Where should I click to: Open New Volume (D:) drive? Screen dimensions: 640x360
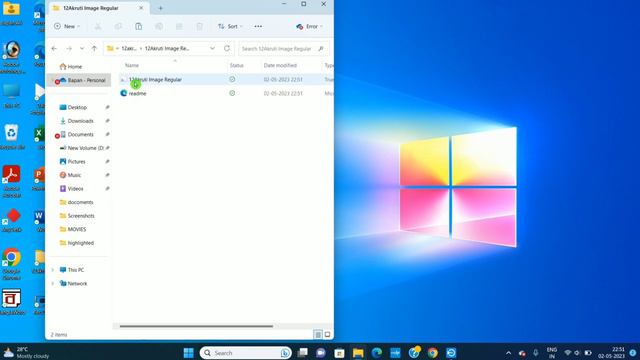85,148
